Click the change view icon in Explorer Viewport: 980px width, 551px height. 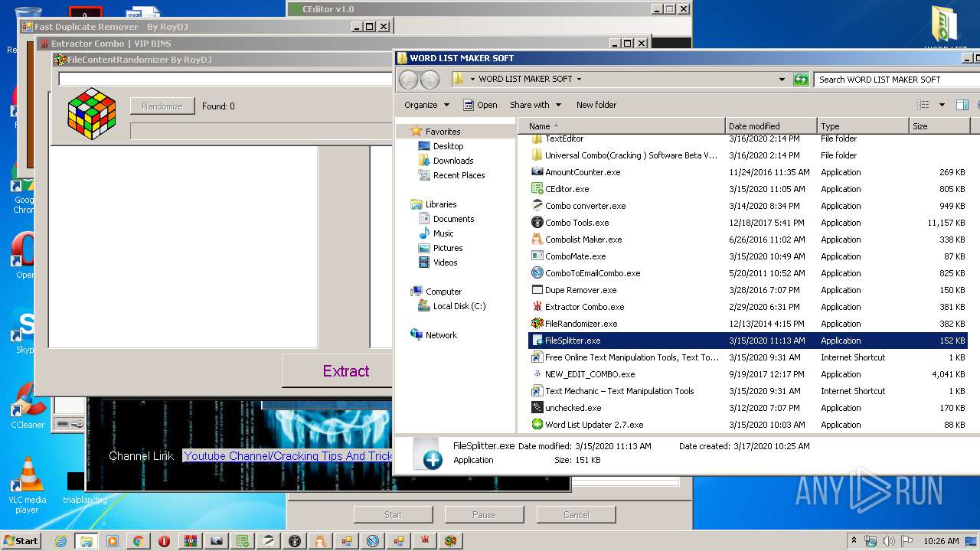[x=923, y=105]
